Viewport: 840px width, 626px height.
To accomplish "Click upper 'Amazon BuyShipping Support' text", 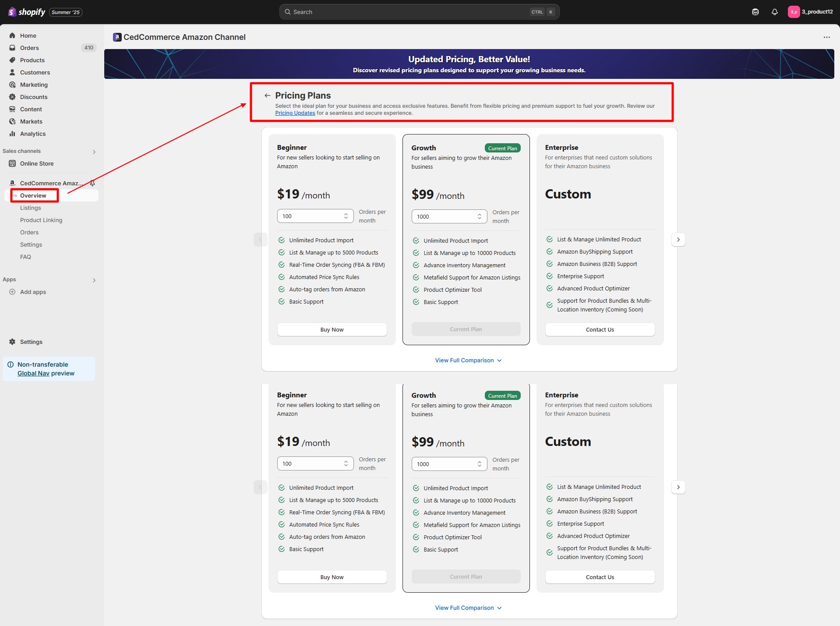I will [x=595, y=251].
